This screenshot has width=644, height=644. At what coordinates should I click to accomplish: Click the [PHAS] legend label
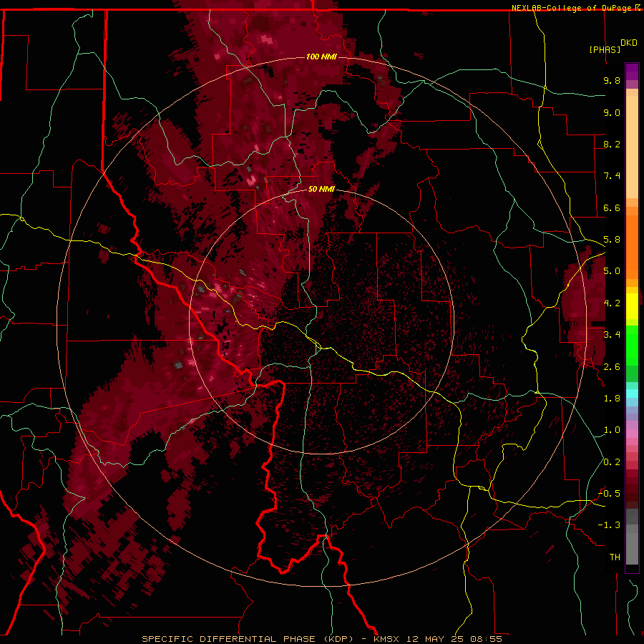click(x=605, y=49)
